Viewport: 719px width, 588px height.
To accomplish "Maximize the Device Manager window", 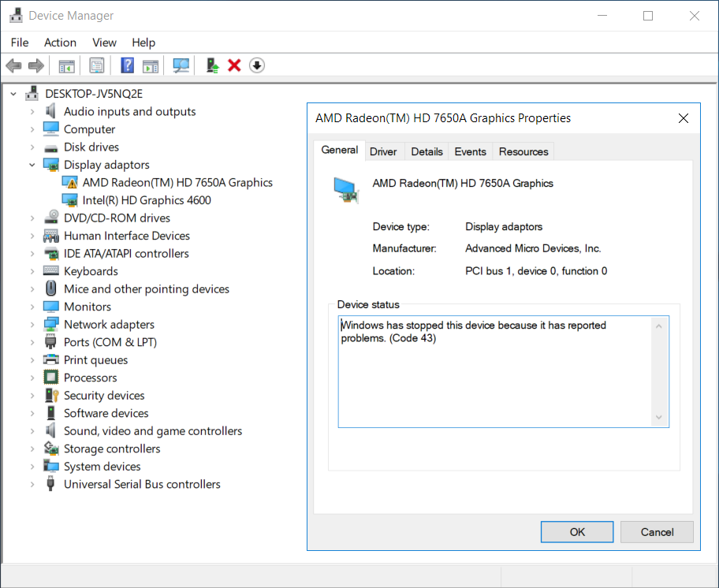I will coord(648,16).
